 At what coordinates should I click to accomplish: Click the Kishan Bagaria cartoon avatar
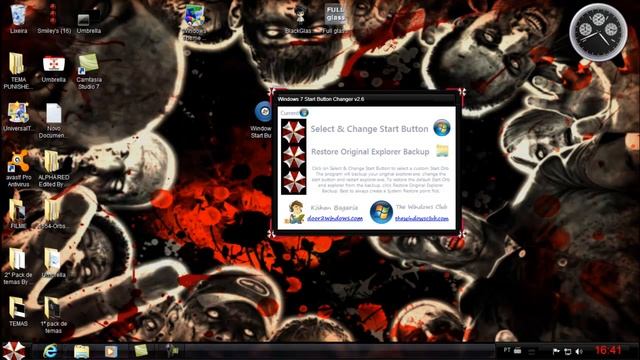(295, 212)
